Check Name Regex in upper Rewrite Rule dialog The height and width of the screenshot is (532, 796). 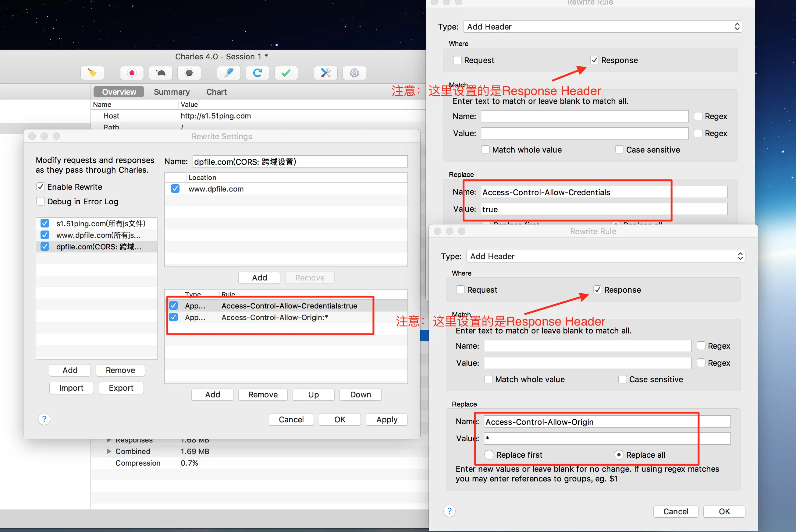pos(698,116)
